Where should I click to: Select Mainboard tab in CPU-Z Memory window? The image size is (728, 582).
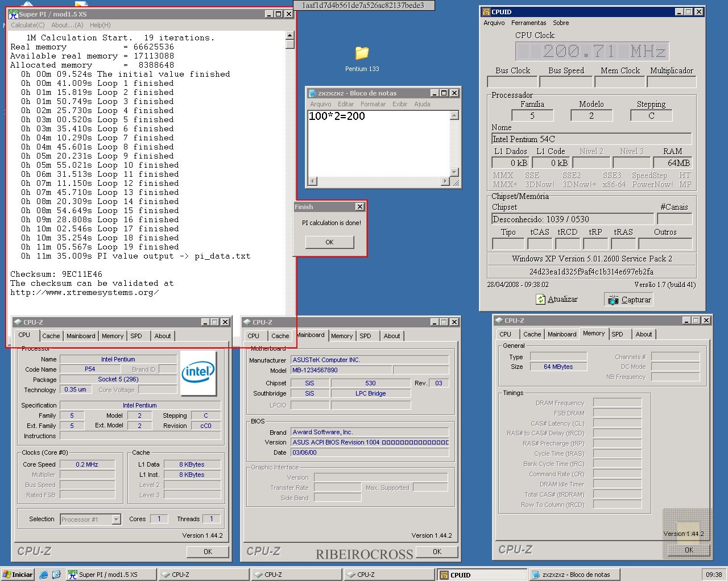[x=562, y=334]
